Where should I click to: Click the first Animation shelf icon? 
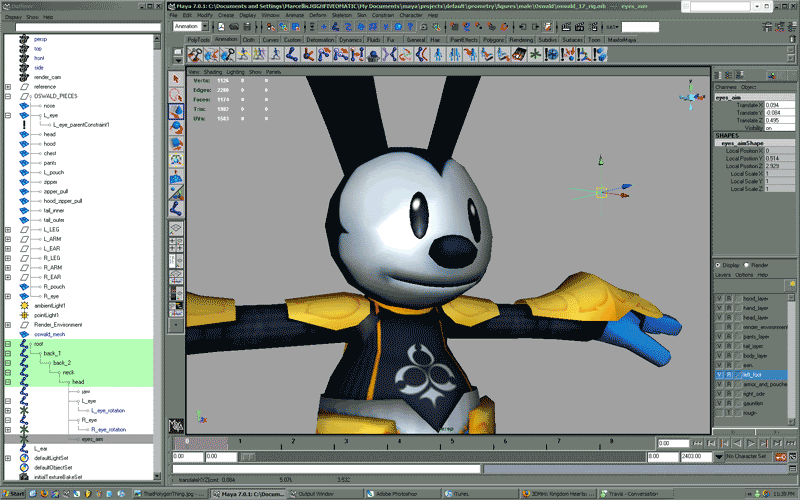195,54
